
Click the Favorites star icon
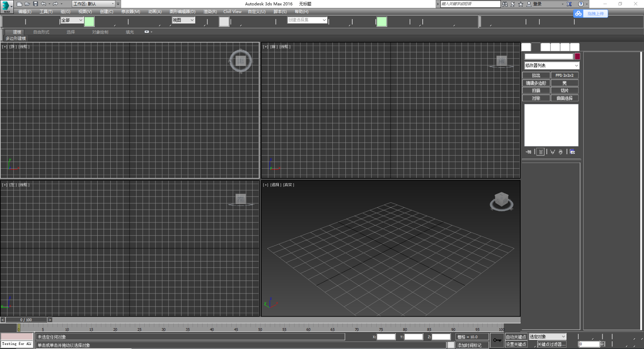tap(521, 4)
